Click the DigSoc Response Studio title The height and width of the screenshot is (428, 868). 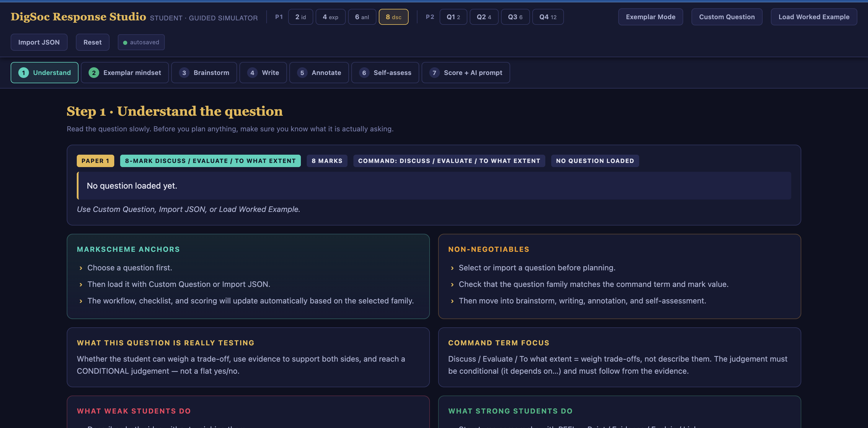[x=78, y=17]
